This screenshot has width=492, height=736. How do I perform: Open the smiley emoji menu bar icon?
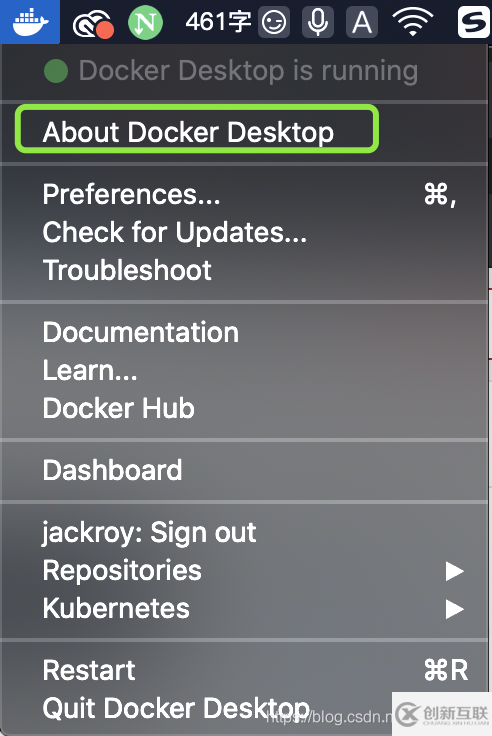coord(274,22)
